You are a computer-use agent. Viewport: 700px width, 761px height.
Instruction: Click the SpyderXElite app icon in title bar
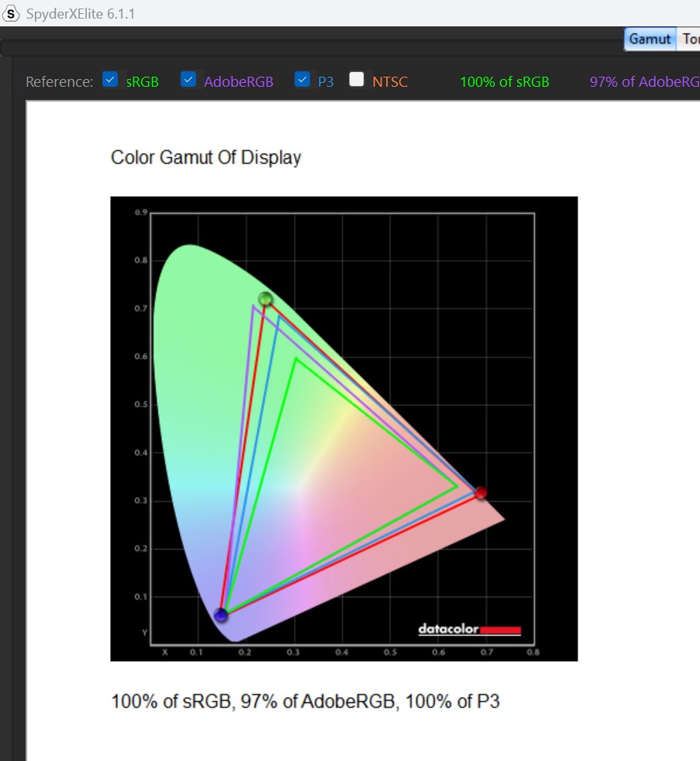coord(12,13)
